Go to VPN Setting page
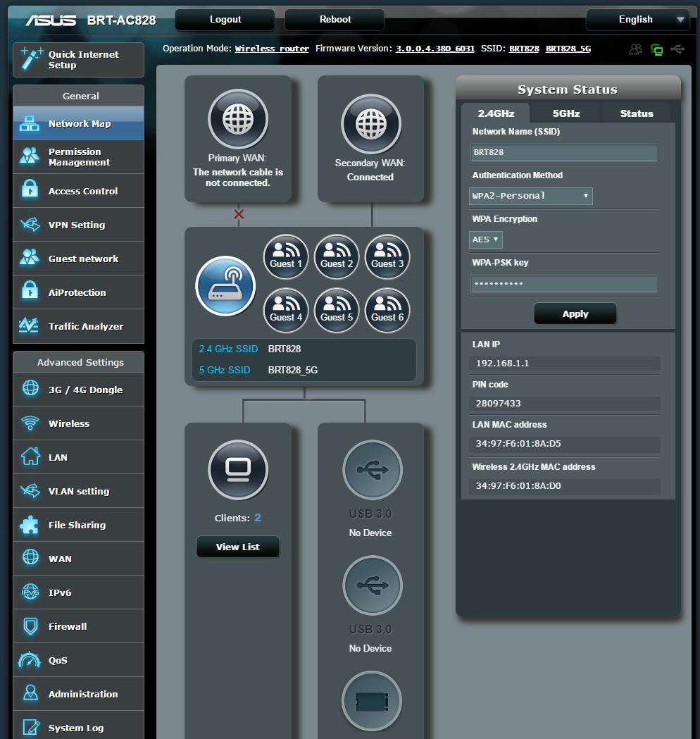This screenshot has width=700, height=739. (x=79, y=225)
